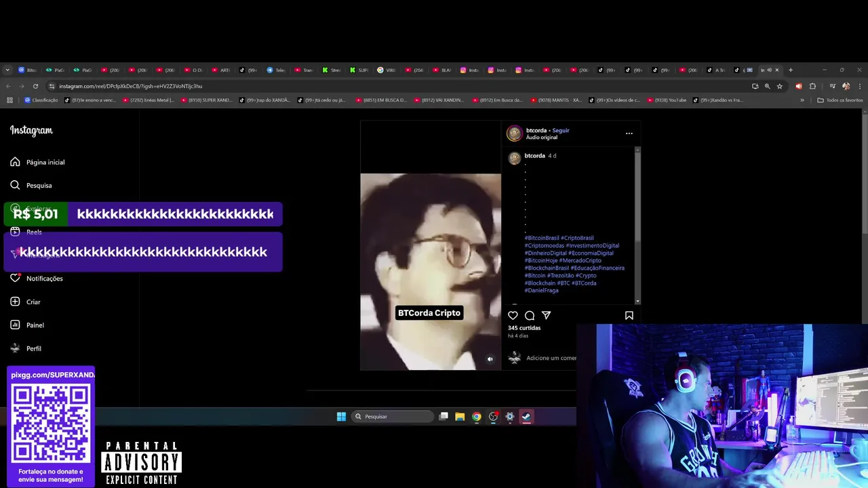Toggle reel video sound
Screen dimensions: 868x488
pyautogui.click(x=490, y=359)
